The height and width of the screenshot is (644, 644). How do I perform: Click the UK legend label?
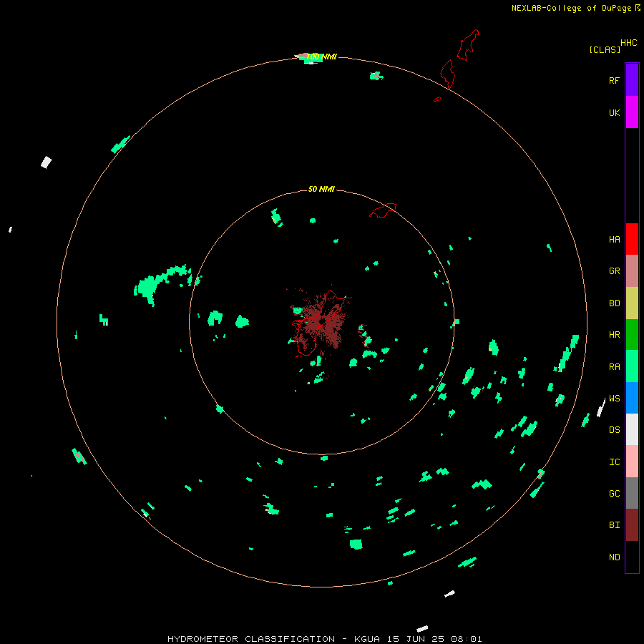[614, 113]
